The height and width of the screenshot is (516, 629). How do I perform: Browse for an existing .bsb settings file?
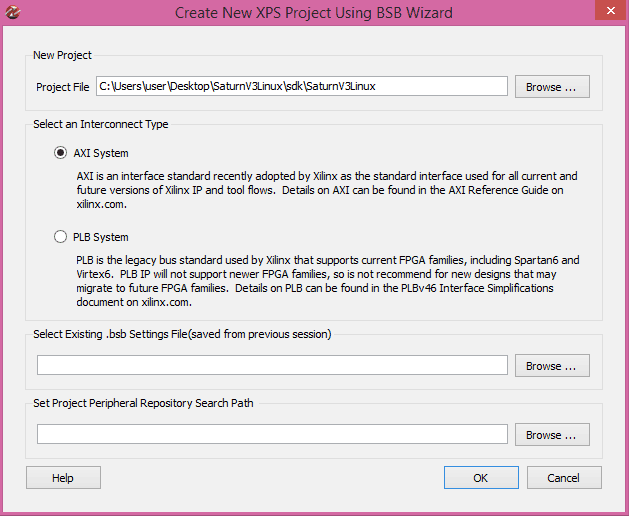pyautogui.click(x=552, y=366)
